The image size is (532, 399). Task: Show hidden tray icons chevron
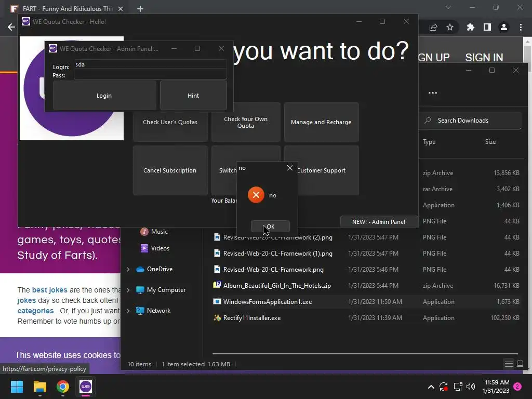tap(431, 387)
